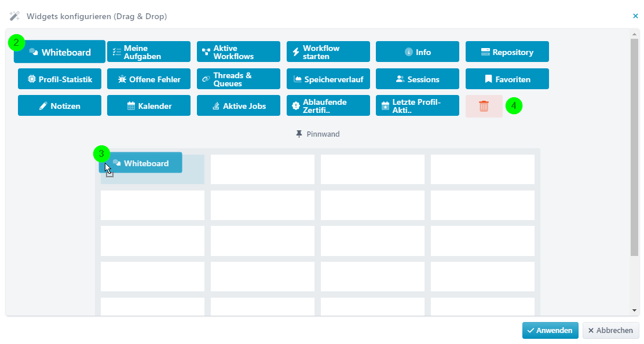Click the Notizen pencil widget
Viewport: 644px width, 344px height.
(x=60, y=105)
